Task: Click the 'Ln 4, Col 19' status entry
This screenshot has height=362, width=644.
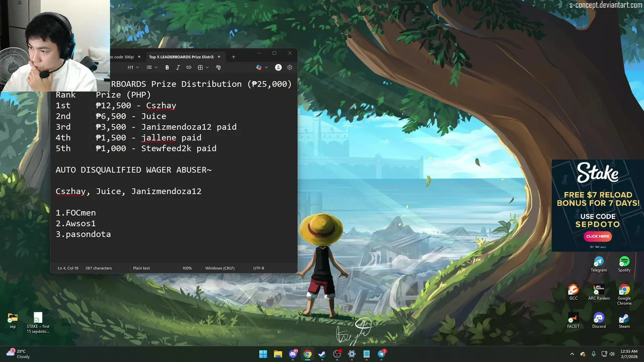Action: tap(68, 268)
